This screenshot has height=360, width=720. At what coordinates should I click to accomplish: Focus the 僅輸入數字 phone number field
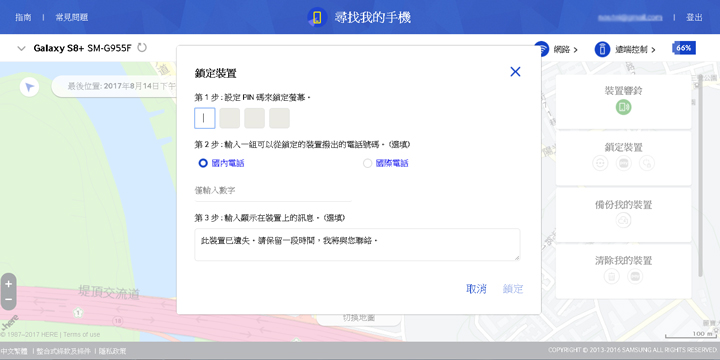pyautogui.click(x=273, y=191)
